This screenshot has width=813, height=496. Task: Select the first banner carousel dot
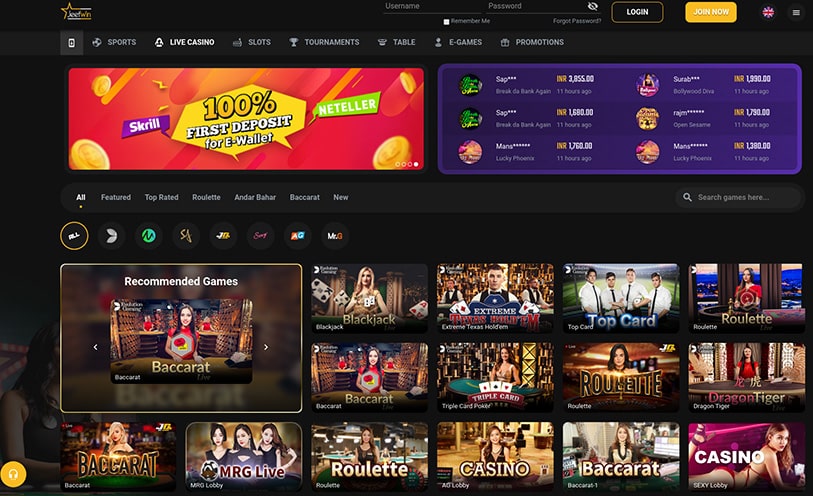[x=398, y=164]
